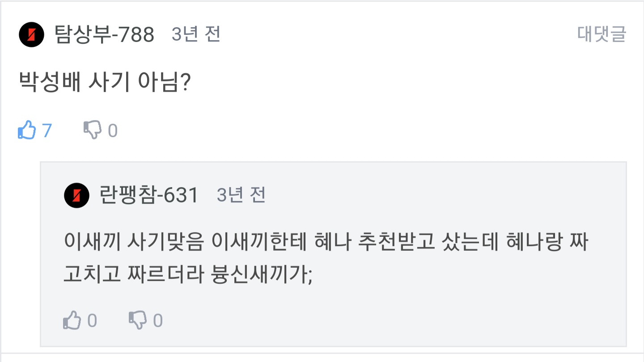644x362 pixels.
Task: Click the reply's like count 0
Action: 92,320
